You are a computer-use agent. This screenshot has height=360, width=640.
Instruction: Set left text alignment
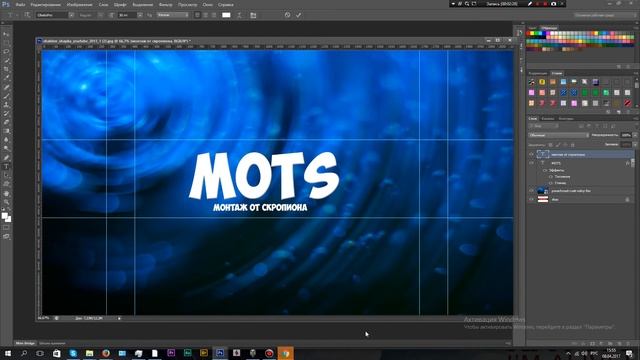pos(198,15)
